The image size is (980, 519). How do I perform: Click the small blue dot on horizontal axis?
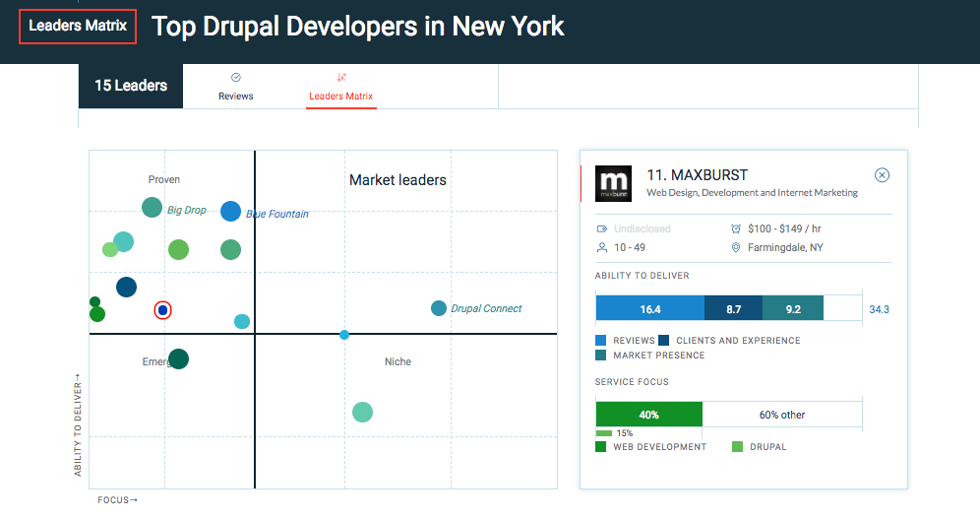click(x=344, y=335)
